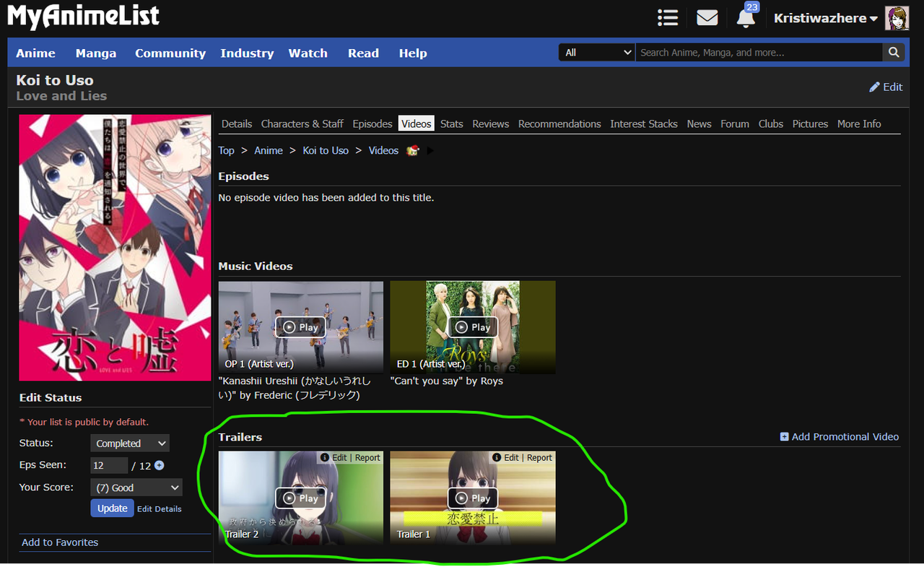
Task: Open Kristiwazhere account dropdown
Action: point(826,18)
